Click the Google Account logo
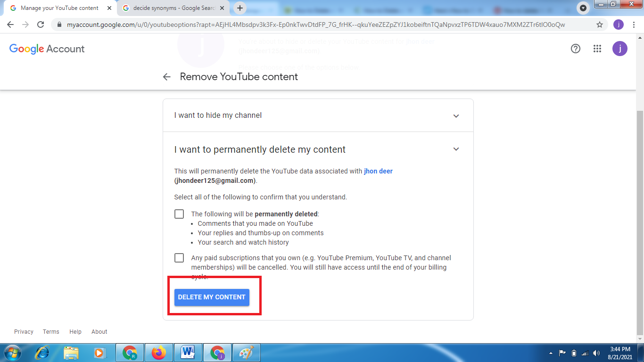644x362 pixels. click(47, 49)
